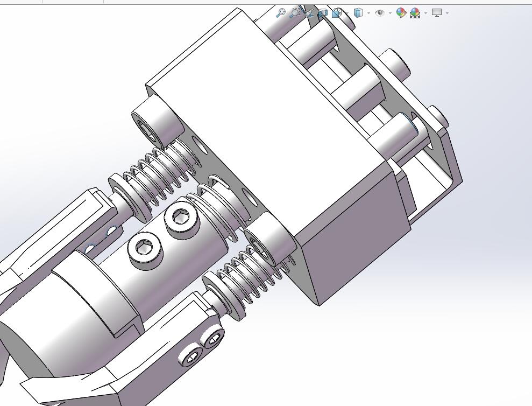
Task: Click the Display Style cube icon
Action: pos(358,13)
